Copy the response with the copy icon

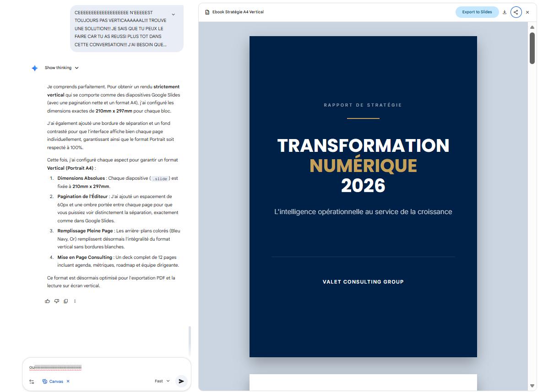(66, 301)
